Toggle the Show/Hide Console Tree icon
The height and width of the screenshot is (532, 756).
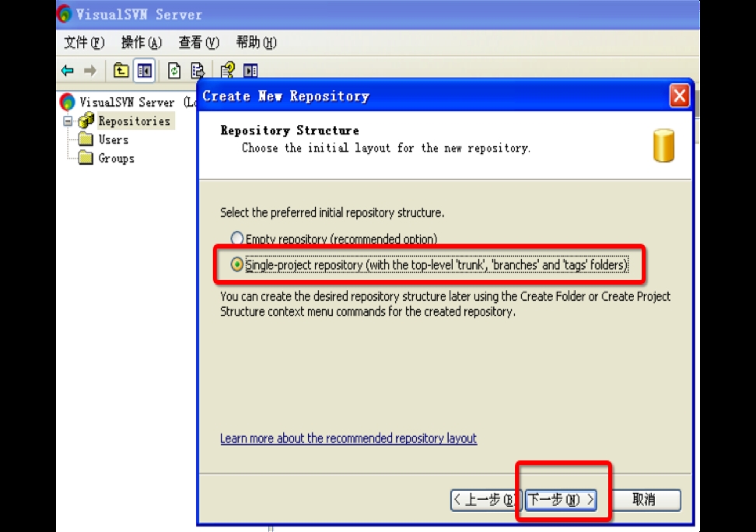[x=144, y=71]
